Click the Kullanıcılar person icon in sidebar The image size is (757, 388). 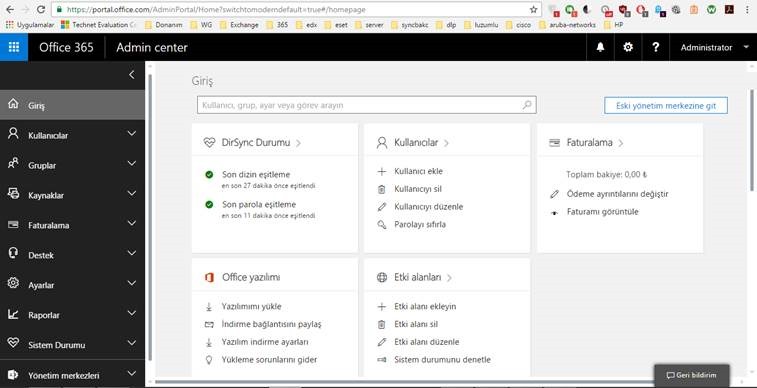tap(14, 134)
